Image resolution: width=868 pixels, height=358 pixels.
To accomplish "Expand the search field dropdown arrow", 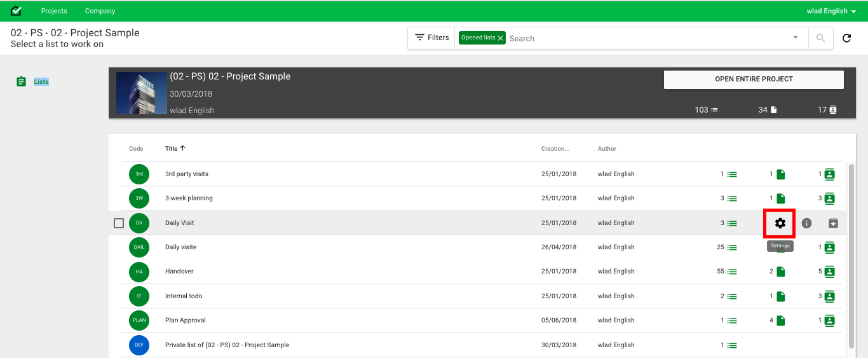I will coord(796,38).
